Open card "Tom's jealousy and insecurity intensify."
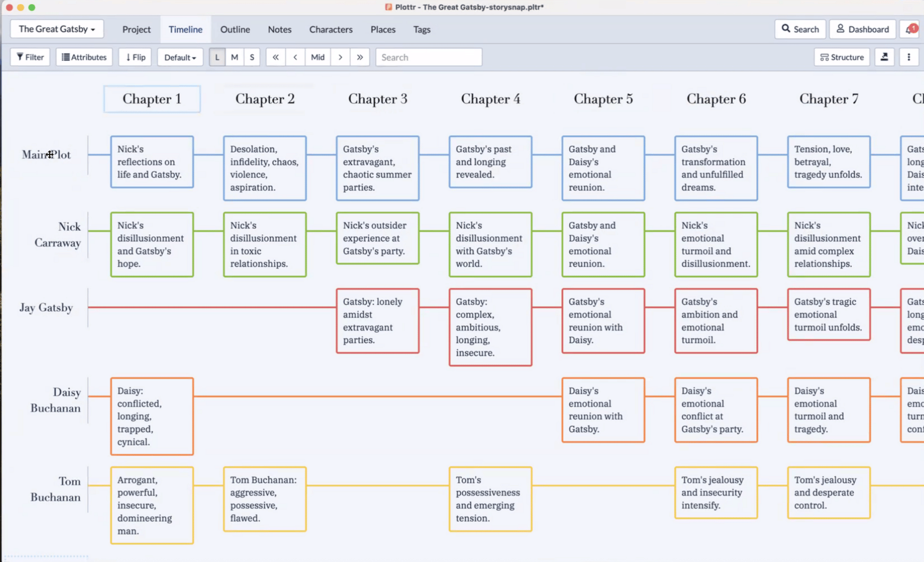The image size is (924, 562). tap(716, 493)
